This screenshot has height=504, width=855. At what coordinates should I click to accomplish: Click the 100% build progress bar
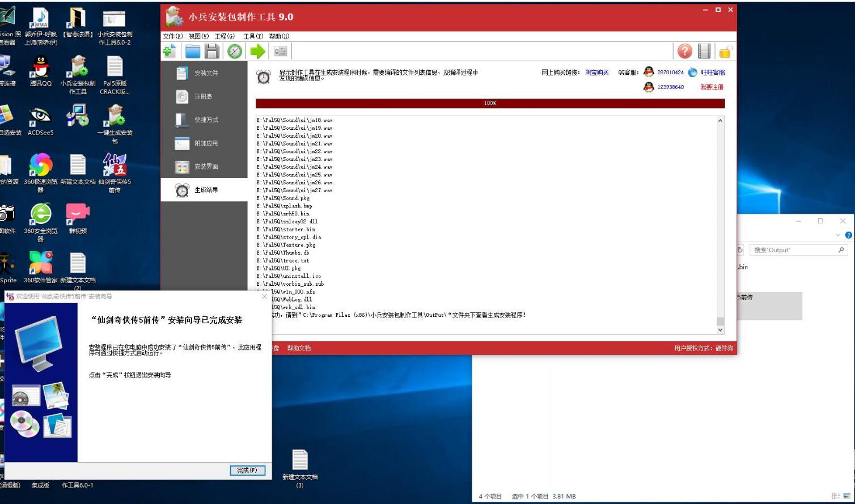coord(490,103)
